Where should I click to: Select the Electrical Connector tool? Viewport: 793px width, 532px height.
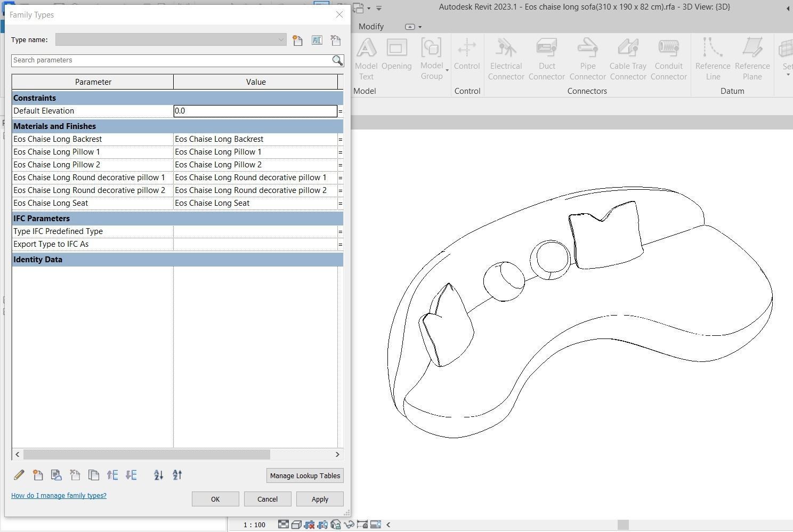coord(506,59)
